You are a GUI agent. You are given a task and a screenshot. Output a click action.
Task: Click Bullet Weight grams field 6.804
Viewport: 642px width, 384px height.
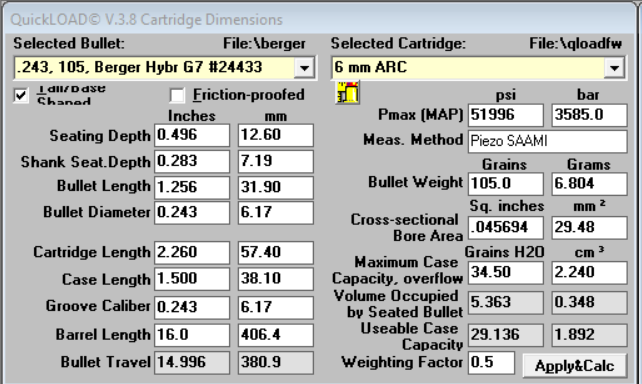(x=589, y=183)
